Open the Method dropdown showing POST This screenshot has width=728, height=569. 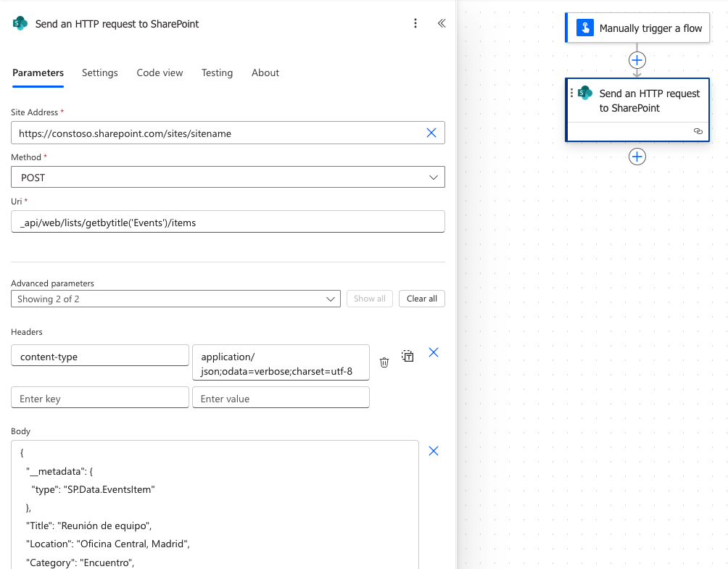coord(228,178)
